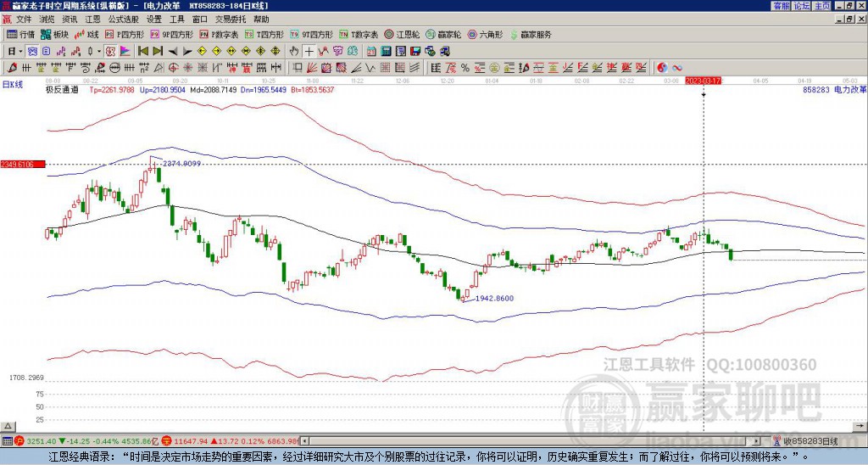Click the 2349.6106 price label
Screen dimensions: 868x465
[x=22, y=164]
